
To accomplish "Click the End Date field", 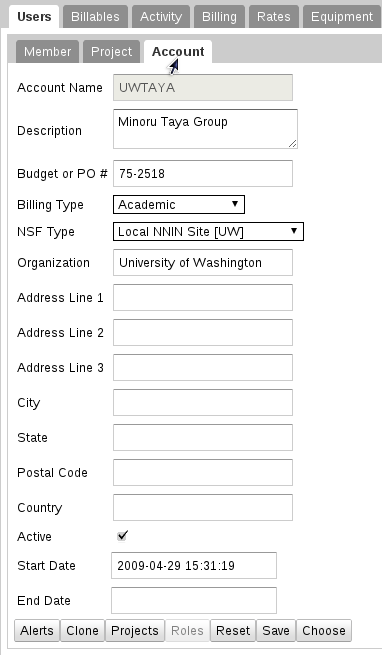I will pyautogui.click(x=194, y=600).
